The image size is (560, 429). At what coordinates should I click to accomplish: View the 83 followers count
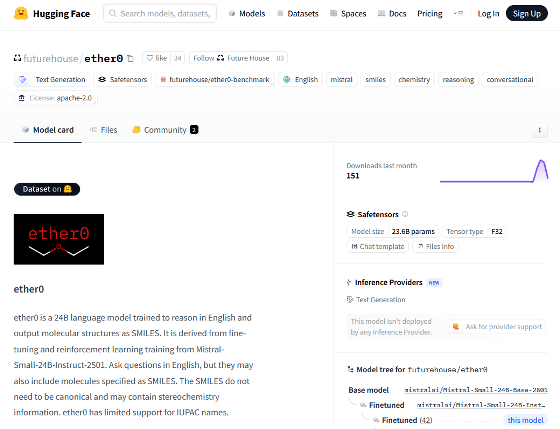[280, 58]
